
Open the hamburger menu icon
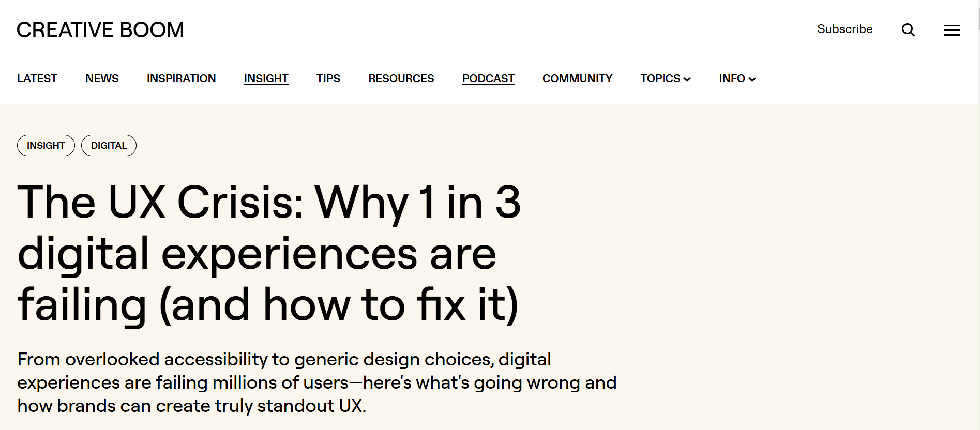point(952,30)
